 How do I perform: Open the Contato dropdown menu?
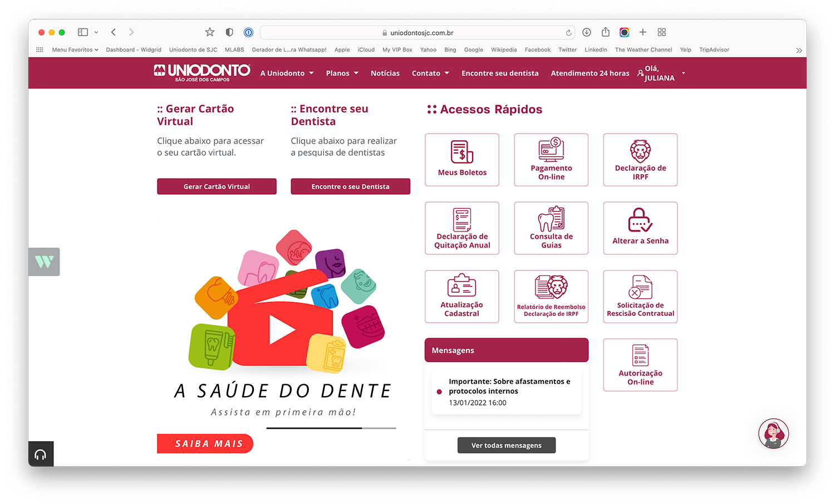[x=430, y=73]
